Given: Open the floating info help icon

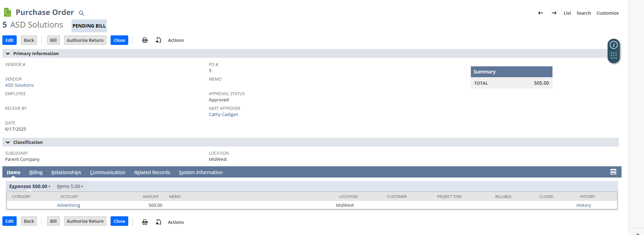Looking at the screenshot, I should 613,45.
